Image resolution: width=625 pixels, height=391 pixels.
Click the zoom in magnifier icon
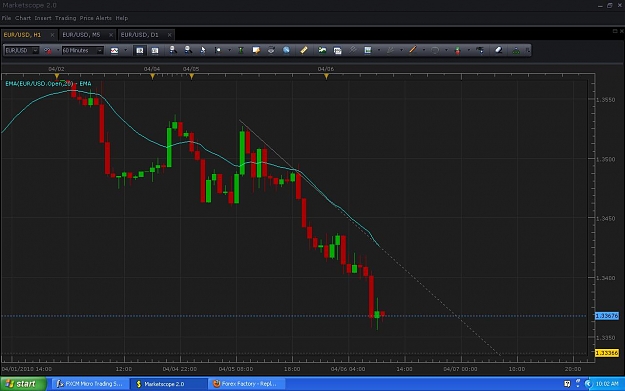(173, 50)
